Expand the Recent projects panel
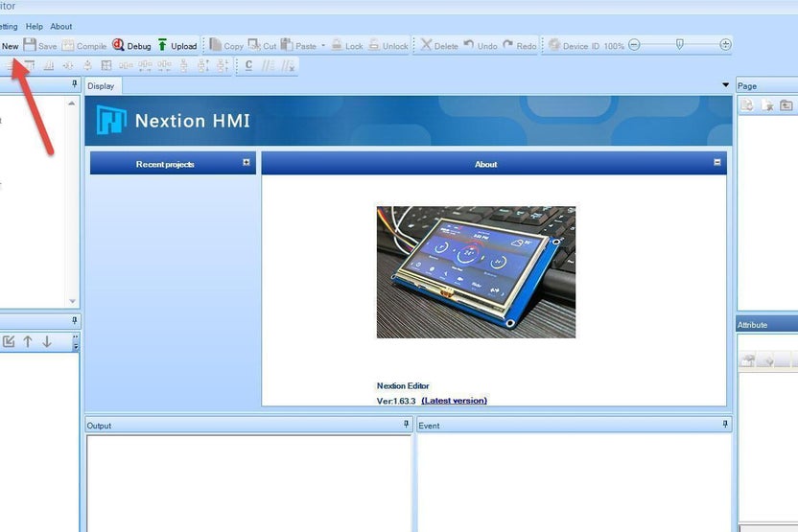798x532 pixels. point(246,162)
